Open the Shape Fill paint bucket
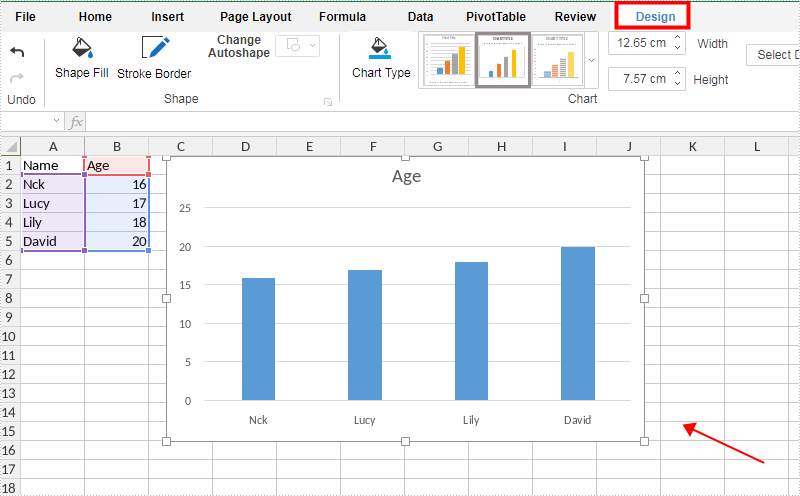Screen dimensions: 800x496 82,47
